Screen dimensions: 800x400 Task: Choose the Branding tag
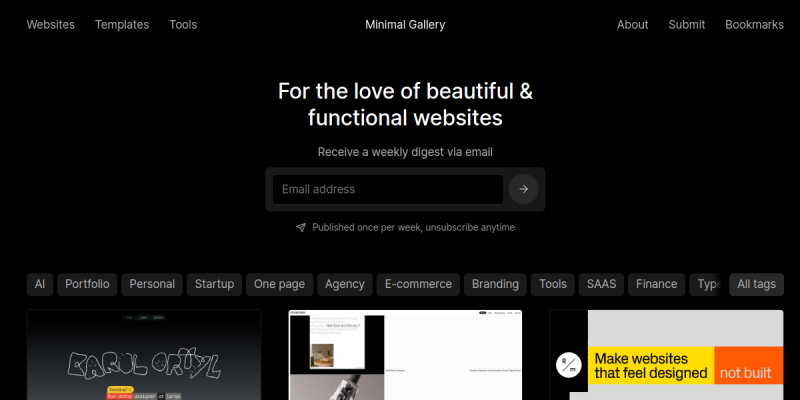[x=495, y=284]
